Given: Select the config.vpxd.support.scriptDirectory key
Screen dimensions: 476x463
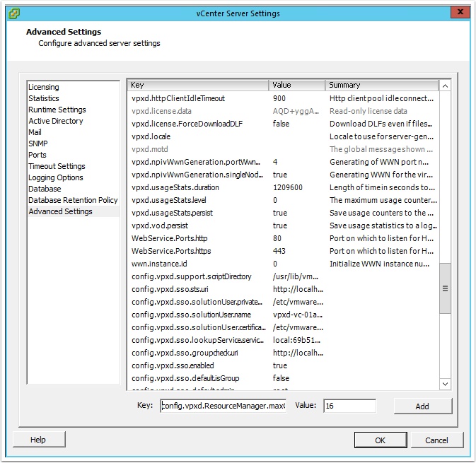Looking at the screenshot, I should click(192, 276).
